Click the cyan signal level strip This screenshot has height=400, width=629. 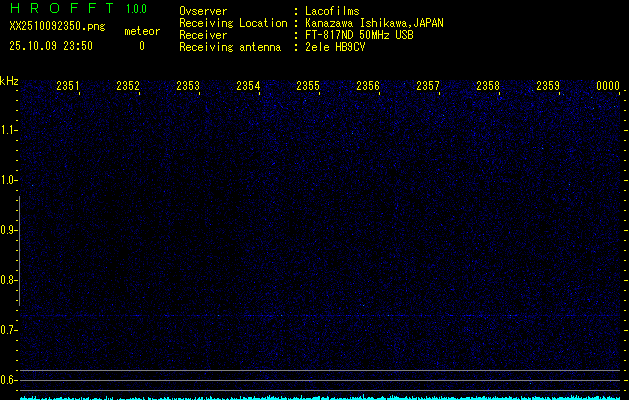click(x=320, y=397)
